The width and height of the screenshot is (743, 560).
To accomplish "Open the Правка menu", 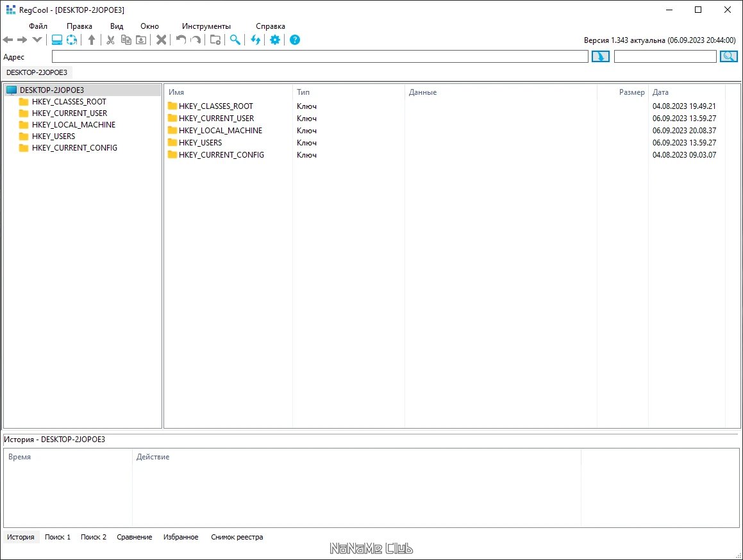I will pyautogui.click(x=79, y=26).
